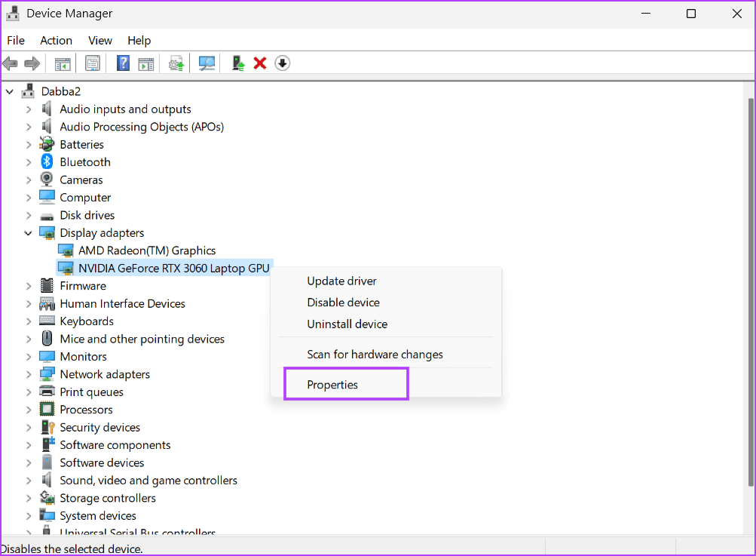Select the AMD Radeon(TM) Graphics device
This screenshot has height=556, width=756.
[148, 250]
